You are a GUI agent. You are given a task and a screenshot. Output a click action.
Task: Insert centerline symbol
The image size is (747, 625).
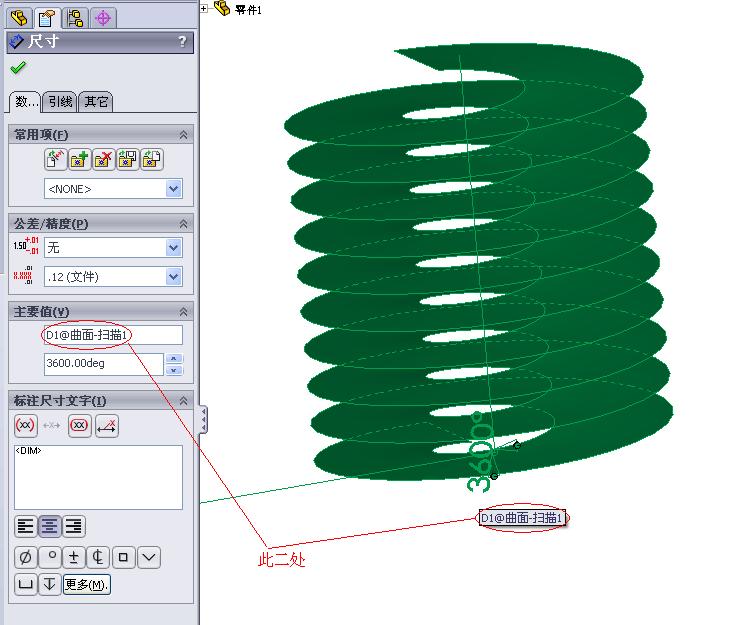pyautogui.click(x=99, y=557)
